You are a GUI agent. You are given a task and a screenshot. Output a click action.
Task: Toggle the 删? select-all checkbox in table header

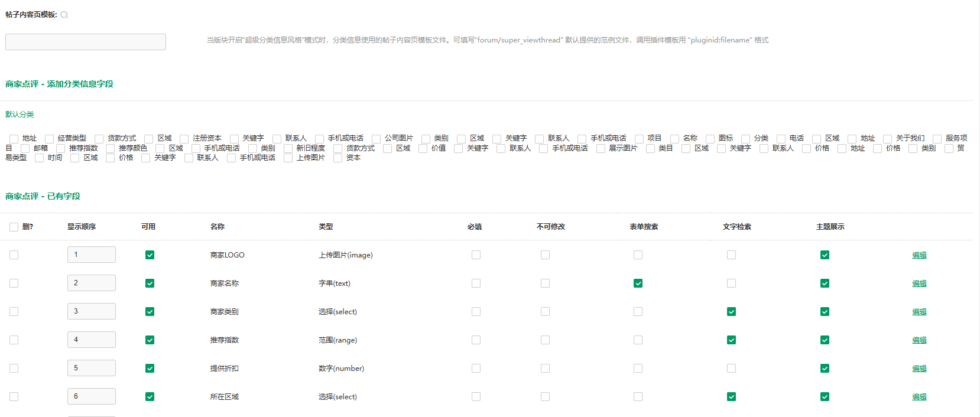tap(14, 227)
